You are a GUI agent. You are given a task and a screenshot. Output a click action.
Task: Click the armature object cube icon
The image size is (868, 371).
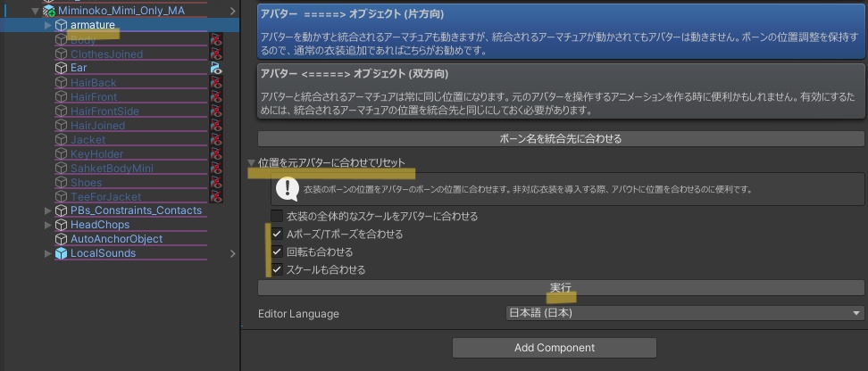61,25
